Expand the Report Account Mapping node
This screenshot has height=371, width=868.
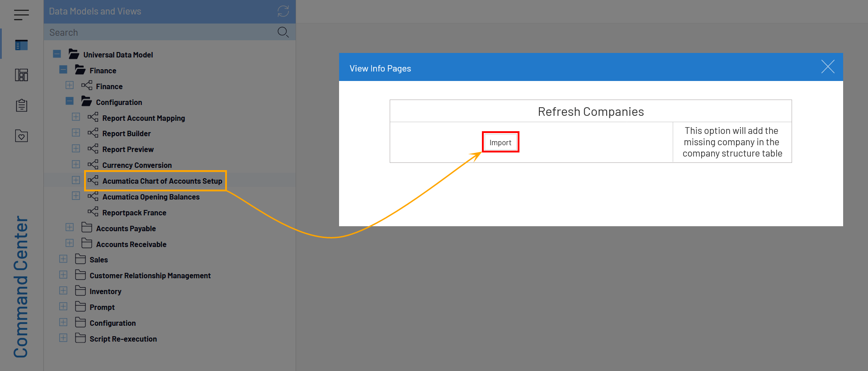[x=76, y=117]
